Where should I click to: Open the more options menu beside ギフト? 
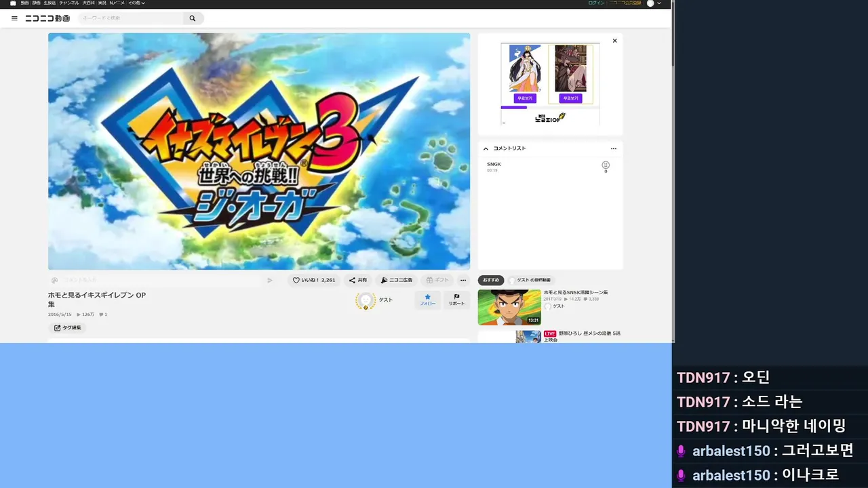click(x=463, y=280)
